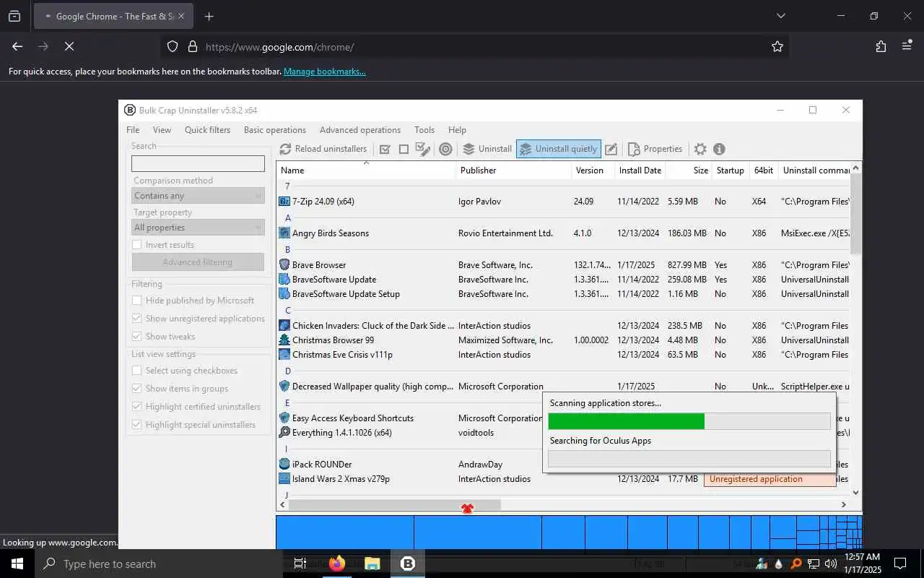Click Type here to search box
The width and height of the screenshot is (924, 578).
pyautogui.click(x=158, y=564)
